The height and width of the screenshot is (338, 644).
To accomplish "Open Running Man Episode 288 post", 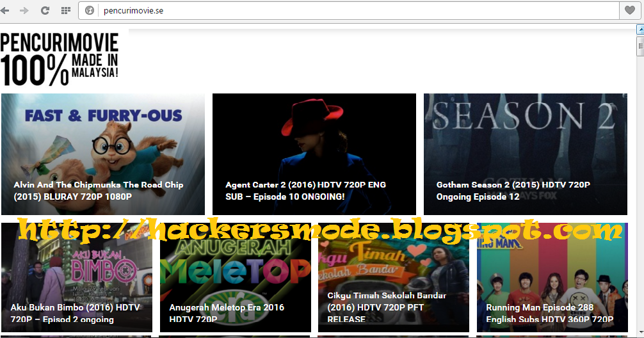I will tap(549, 313).
